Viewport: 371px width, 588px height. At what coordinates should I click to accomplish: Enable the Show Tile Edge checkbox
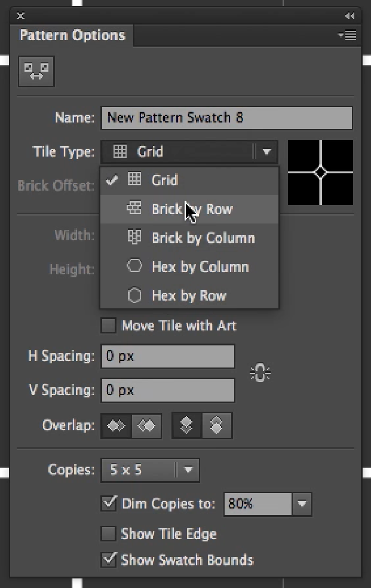point(108,534)
